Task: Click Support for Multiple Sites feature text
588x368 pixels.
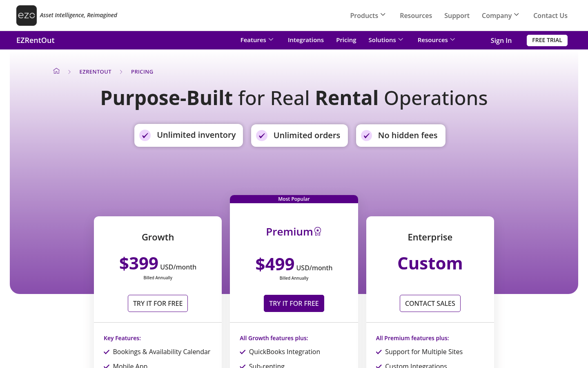Action: [x=424, y=352]
